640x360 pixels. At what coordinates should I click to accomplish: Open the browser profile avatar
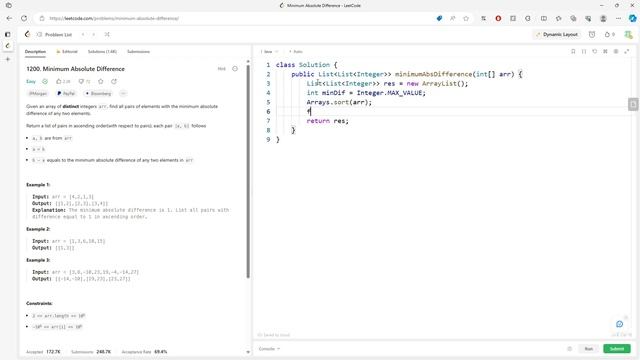603,18
